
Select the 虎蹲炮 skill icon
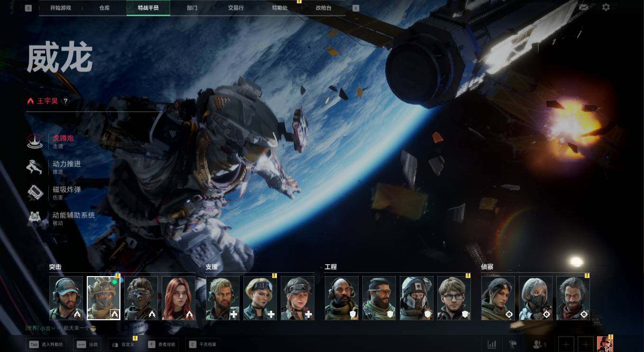[36, 141]
